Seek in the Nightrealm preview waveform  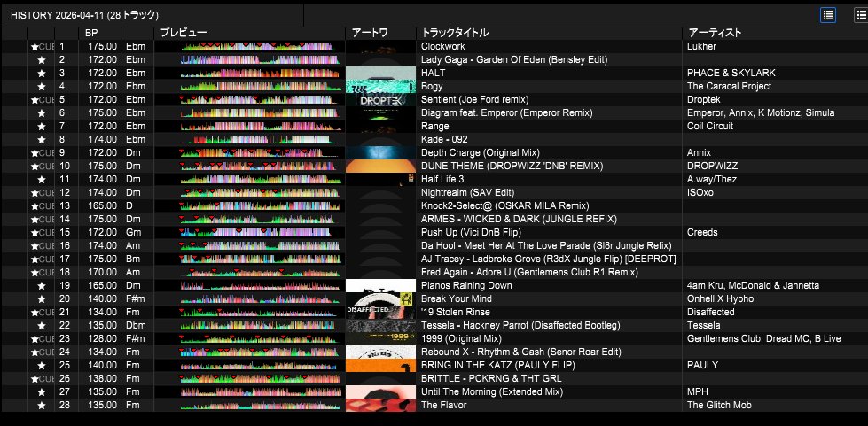pos(260,192)
